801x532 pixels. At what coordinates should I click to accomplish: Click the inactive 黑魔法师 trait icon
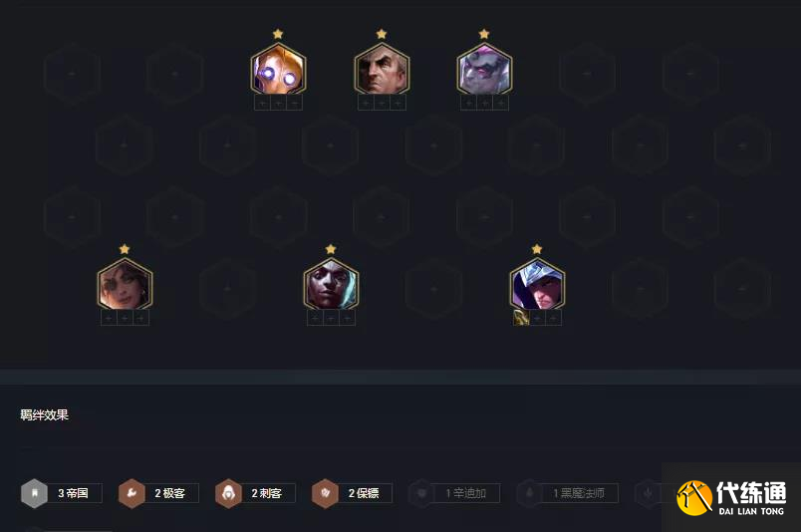pyautogui.click(x=530, y=493)
